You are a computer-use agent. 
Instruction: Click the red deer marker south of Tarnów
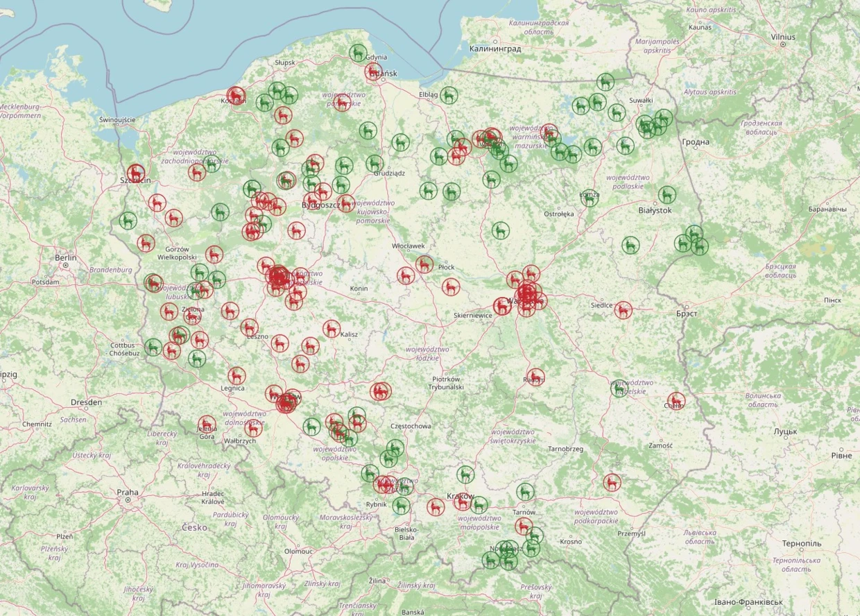(x=524, y=526)
